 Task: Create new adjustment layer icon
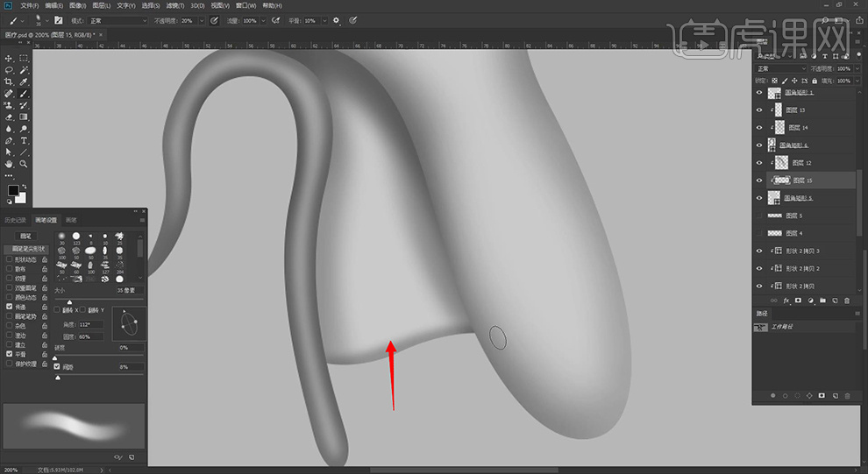coord(810,301)
